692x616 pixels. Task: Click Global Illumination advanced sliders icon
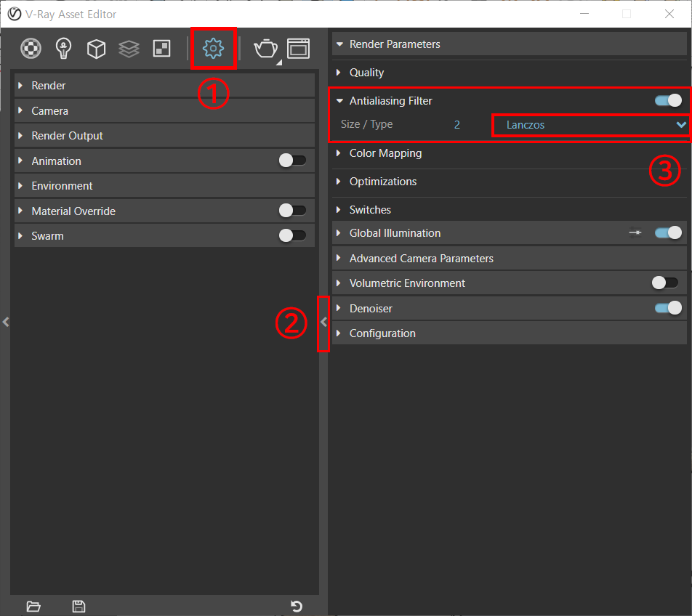coord(635,232)
